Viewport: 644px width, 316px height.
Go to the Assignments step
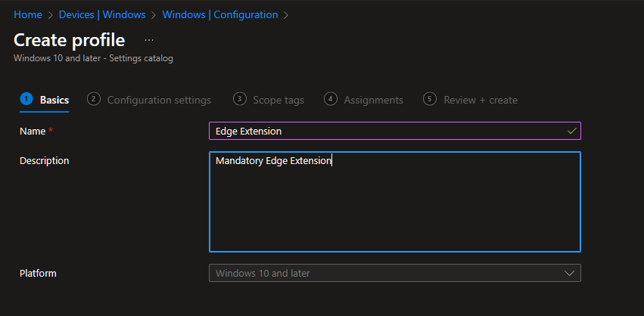pyautogui.click(x=373, y=100)
